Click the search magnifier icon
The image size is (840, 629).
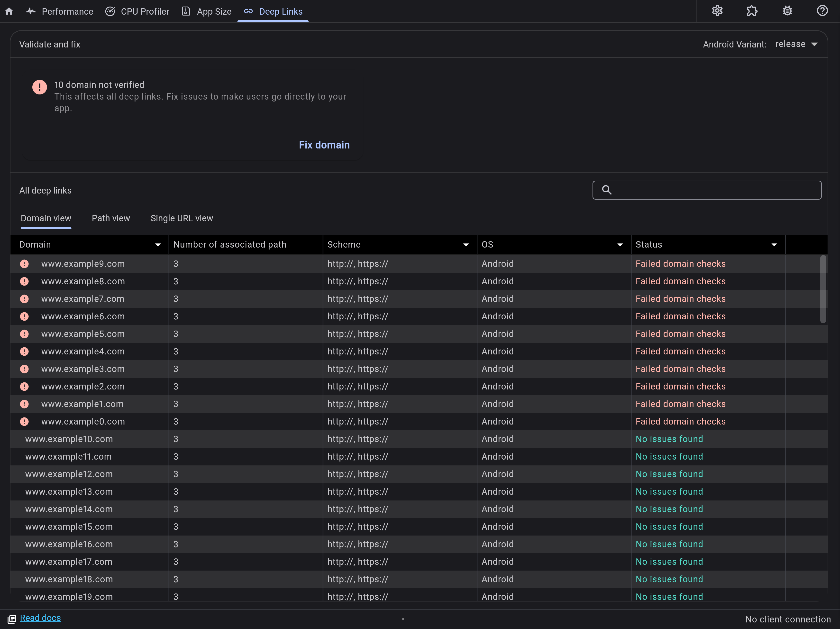coord(606,190)
